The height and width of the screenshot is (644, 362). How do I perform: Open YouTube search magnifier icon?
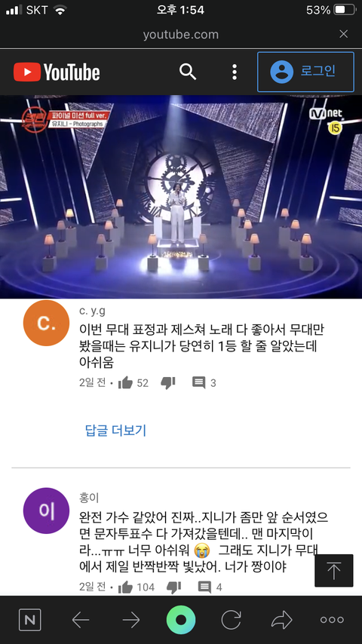tap(188, 72)
